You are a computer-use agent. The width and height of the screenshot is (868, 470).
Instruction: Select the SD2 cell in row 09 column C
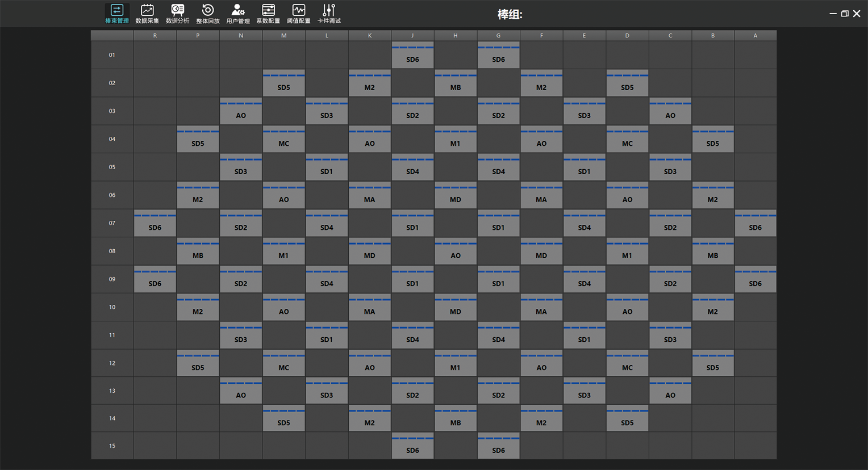point(670,279)
